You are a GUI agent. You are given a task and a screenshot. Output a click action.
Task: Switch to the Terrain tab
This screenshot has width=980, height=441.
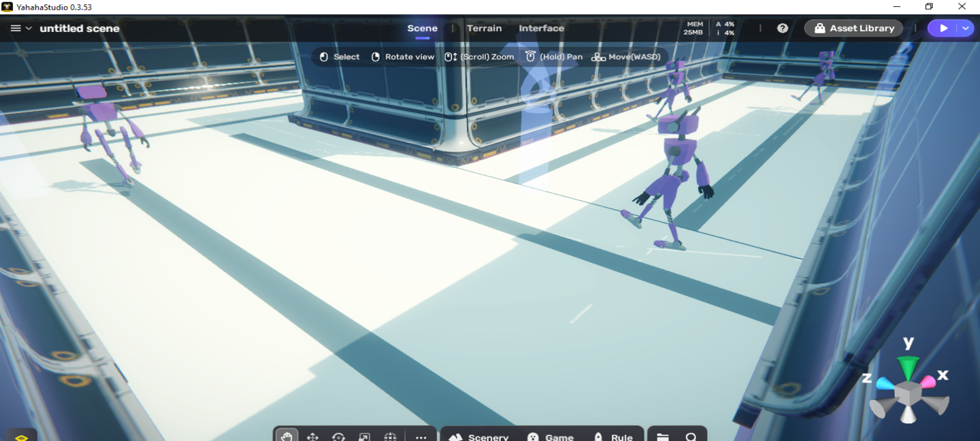click(x=484, y=28)
